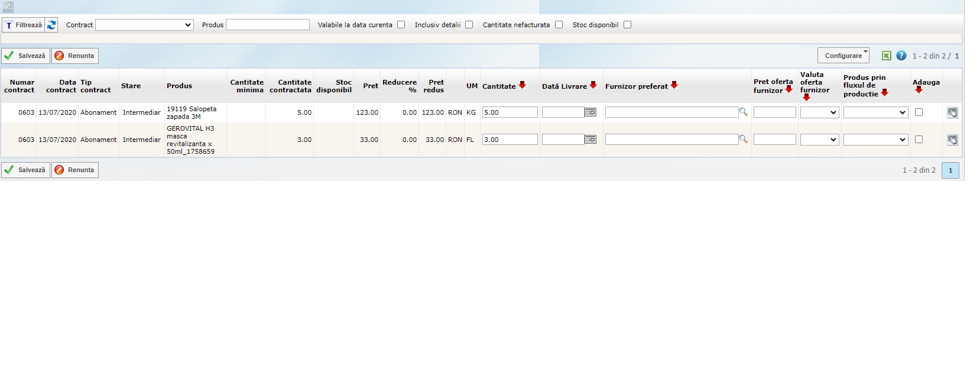980x381 pixels.
Task: Click the bottom Renunta button
Action: pyautogui.click(x=75, y=170)
